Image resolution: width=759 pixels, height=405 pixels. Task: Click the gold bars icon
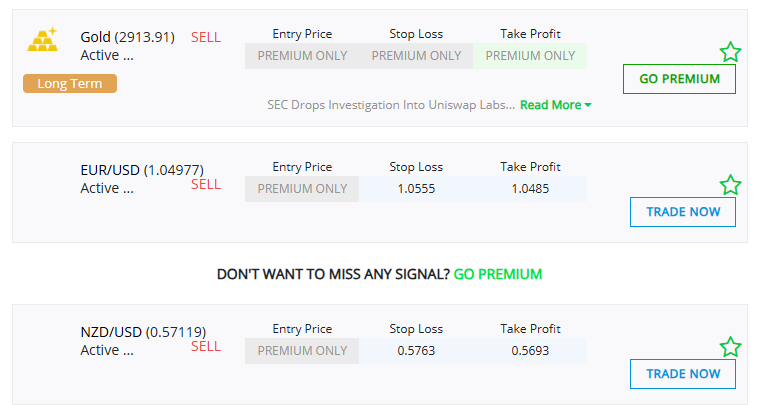click(x=43, y=40)
